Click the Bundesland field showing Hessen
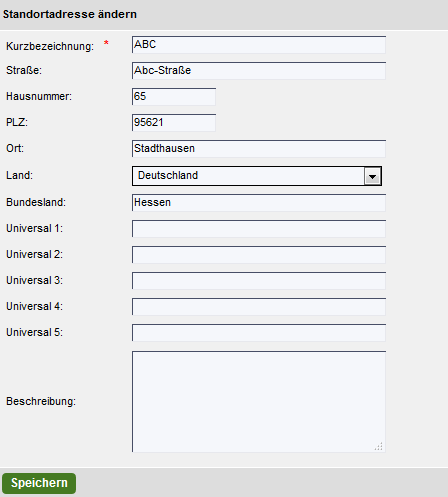Viewport: 448px width, 497px height. tap(259, 203)
